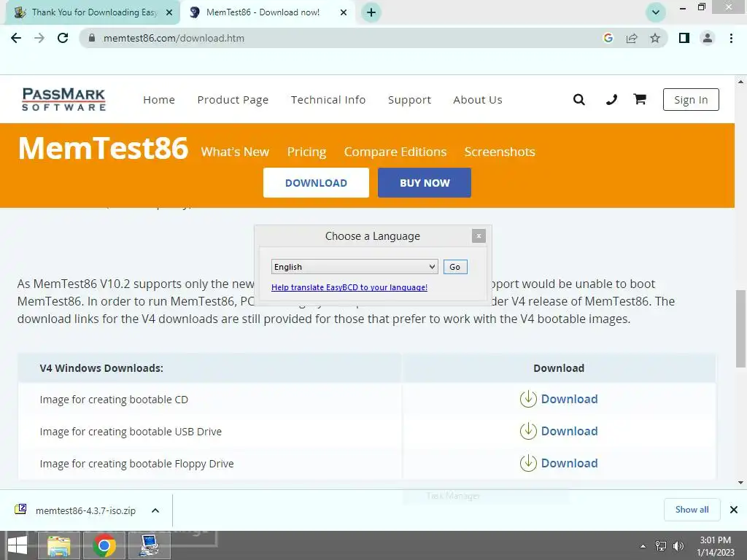Click the padlock site info icon

(91, 38)
